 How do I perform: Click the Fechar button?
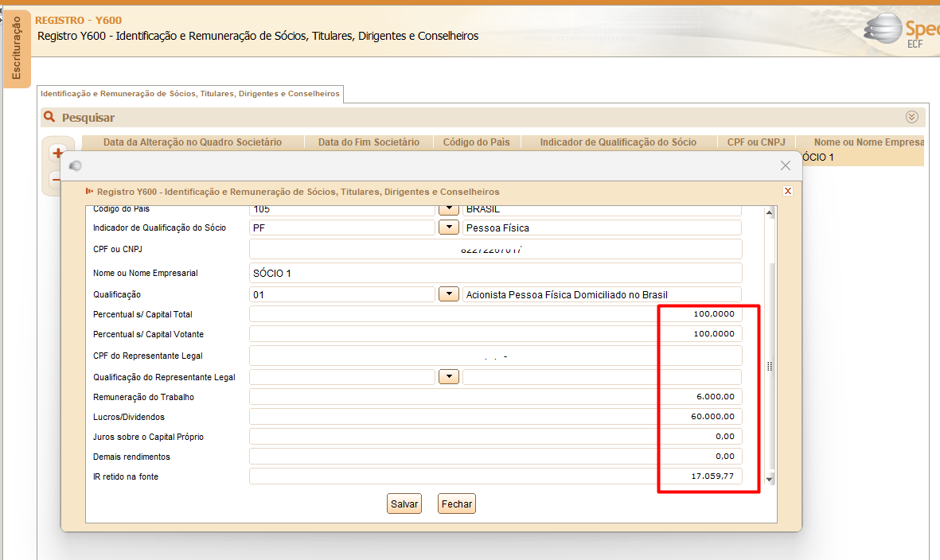(457, 504)
